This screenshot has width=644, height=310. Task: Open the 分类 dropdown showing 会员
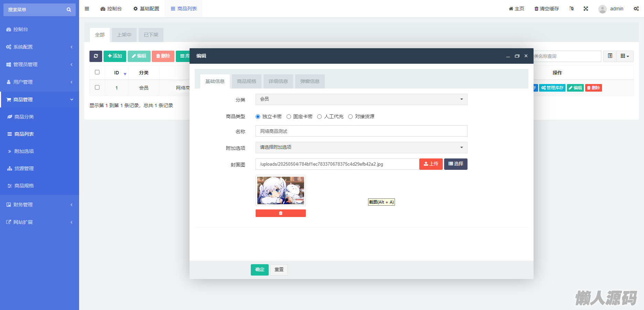[361, 99]
